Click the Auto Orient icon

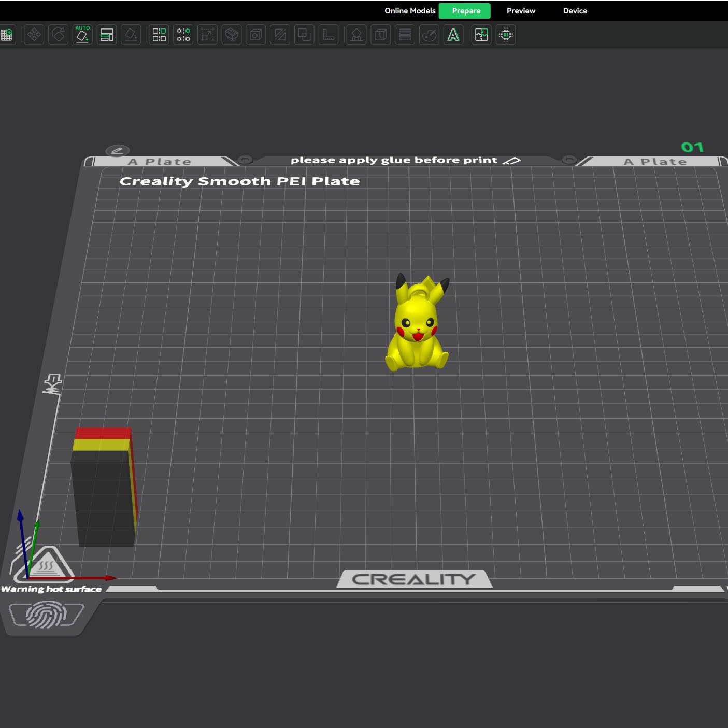(x=82, y=35)
